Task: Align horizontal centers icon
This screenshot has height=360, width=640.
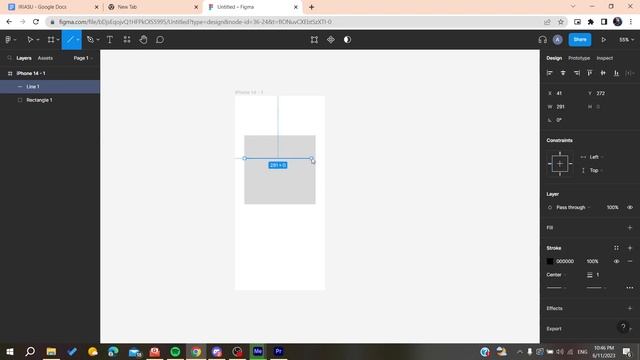Action: (x=563, y=73)
